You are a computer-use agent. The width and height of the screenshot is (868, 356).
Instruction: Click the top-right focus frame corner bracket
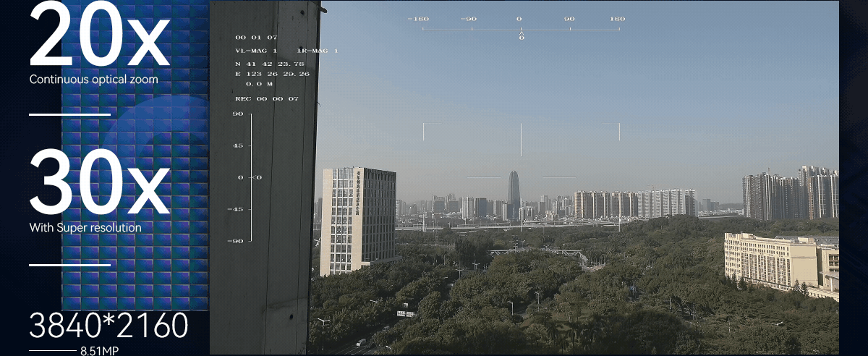617,127
